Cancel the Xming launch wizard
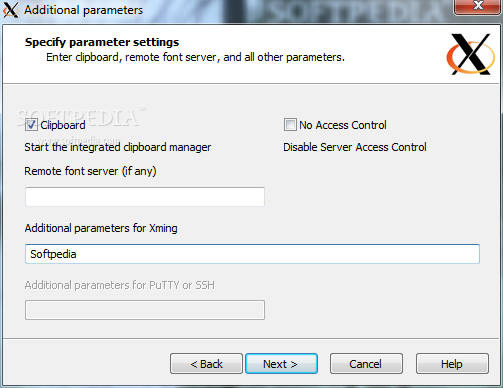Viewport: 503px width, 388px height. (x=366, y=364)
